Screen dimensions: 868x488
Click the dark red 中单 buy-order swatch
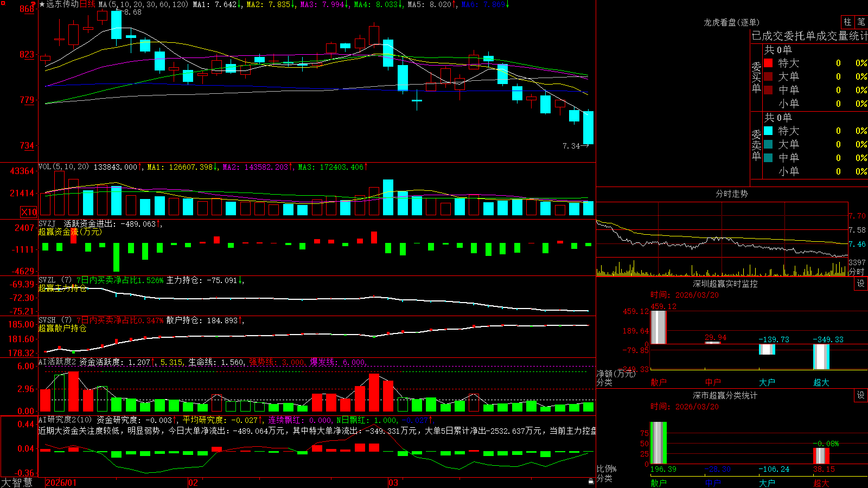point(768,90)
